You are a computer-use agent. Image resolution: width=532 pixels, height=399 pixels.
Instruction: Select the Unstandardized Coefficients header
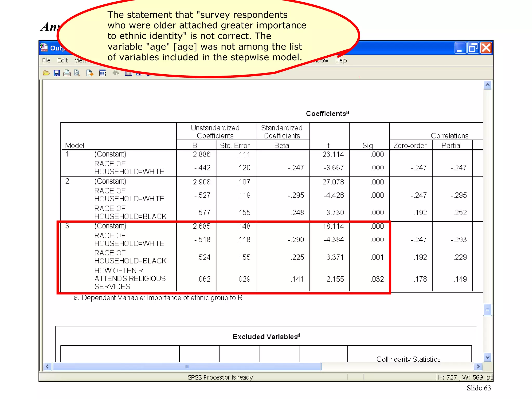(x=215, y=132)
